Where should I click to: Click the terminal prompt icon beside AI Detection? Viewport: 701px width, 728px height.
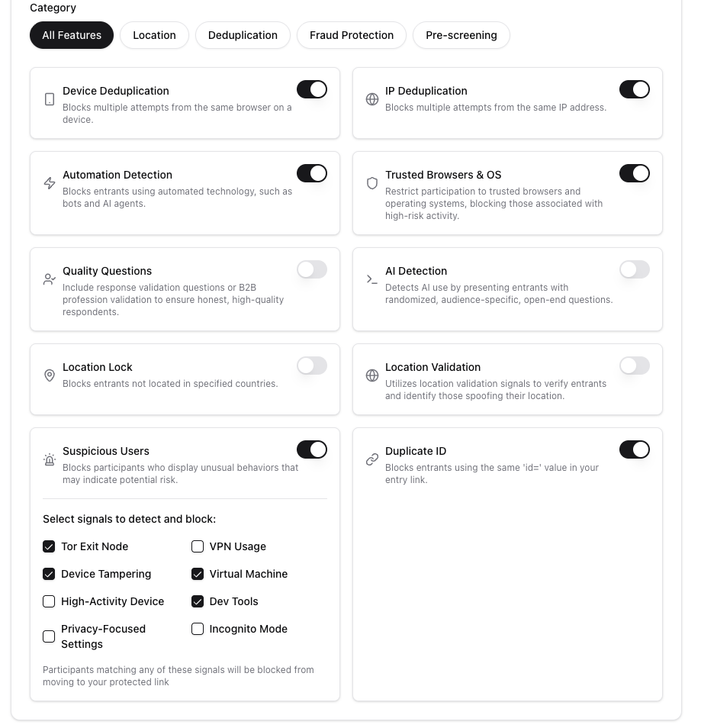click(372, 279)
